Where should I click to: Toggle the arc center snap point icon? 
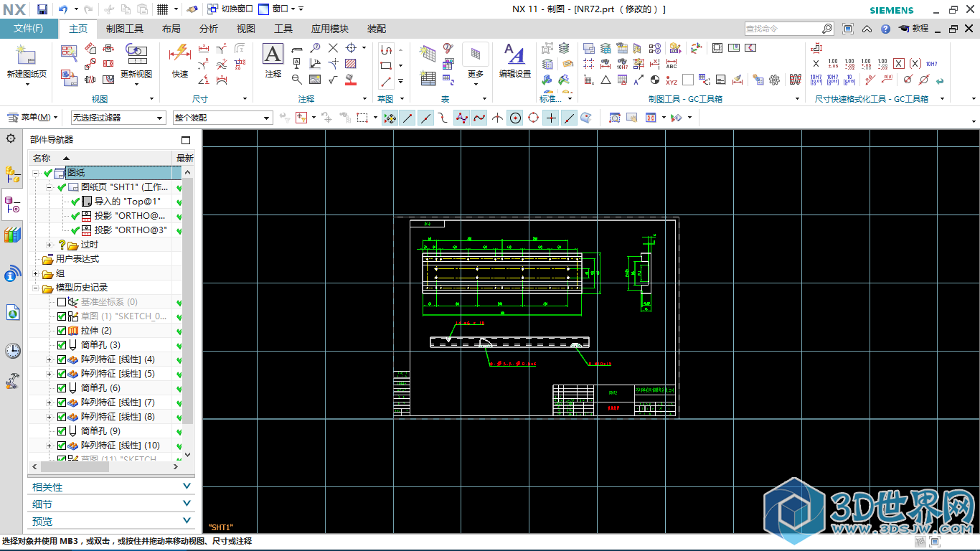515,118
